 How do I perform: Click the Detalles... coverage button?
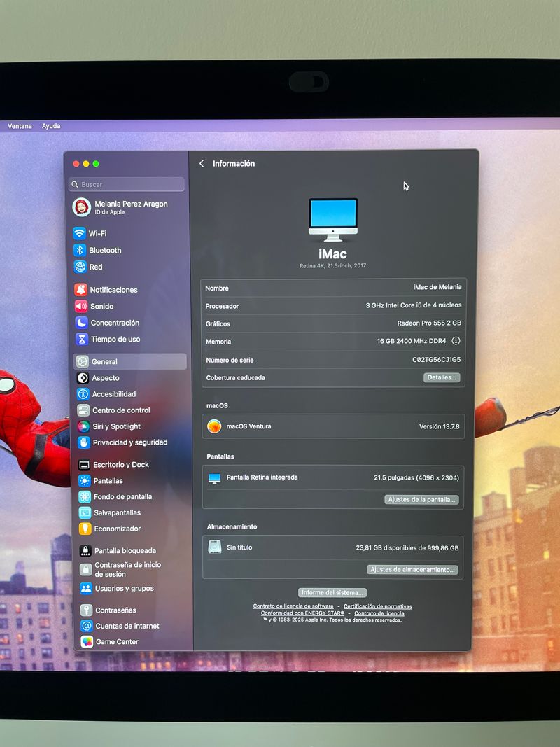pyautogui.click(x=442, y=377)
